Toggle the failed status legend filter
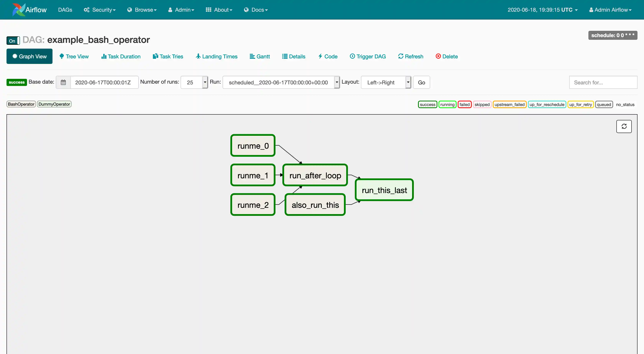Viewport: 644px width, 354px height. [x=464, y=104]
